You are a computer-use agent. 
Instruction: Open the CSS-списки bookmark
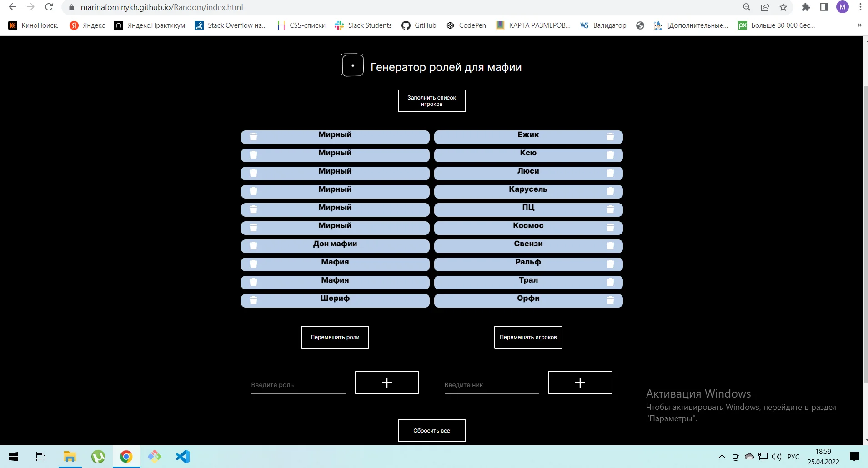[x=301, y=25]
